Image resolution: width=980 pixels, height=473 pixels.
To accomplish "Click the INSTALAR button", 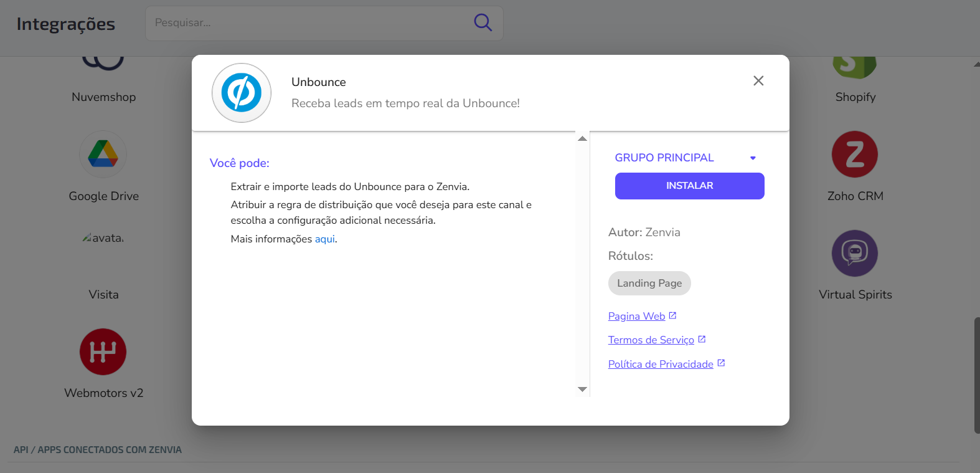I will coord(690,186).
